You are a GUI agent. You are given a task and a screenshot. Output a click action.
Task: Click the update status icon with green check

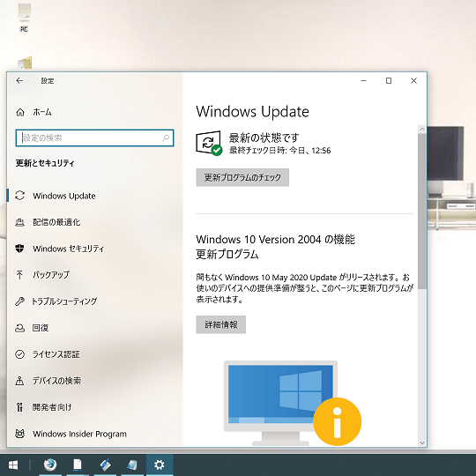pos(209,143)
